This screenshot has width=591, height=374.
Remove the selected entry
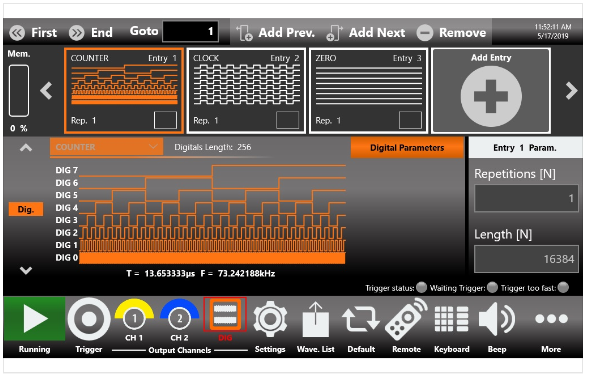(451, 33)
